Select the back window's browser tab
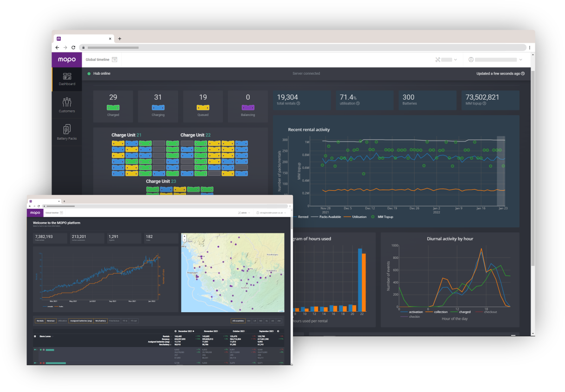 (83, 39)
